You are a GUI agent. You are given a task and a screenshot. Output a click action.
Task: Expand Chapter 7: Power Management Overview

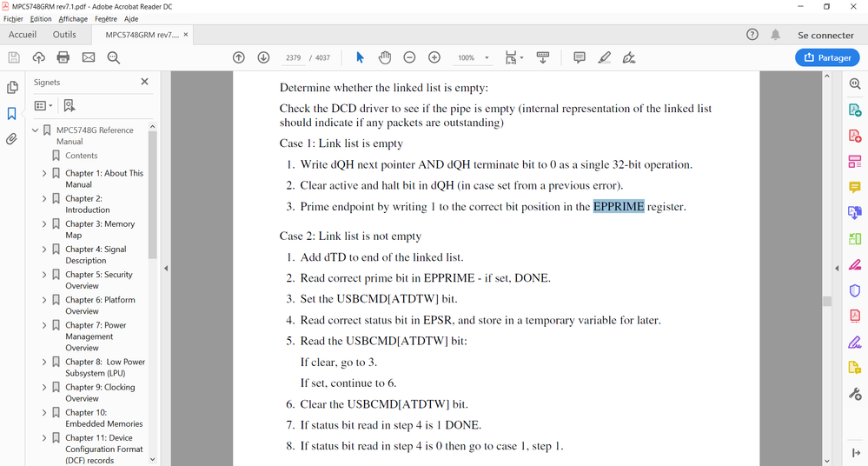[44, 325]
